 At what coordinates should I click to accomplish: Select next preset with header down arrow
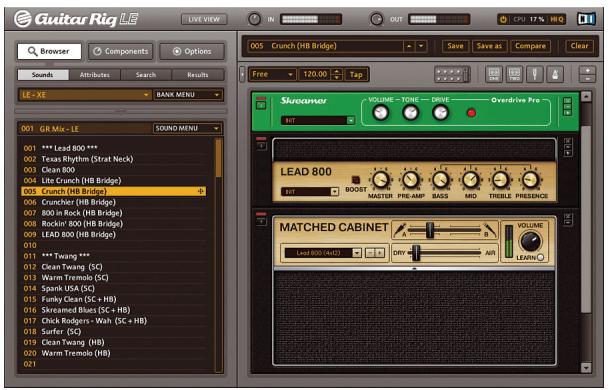pyautogui.click(x=421, y=46)
